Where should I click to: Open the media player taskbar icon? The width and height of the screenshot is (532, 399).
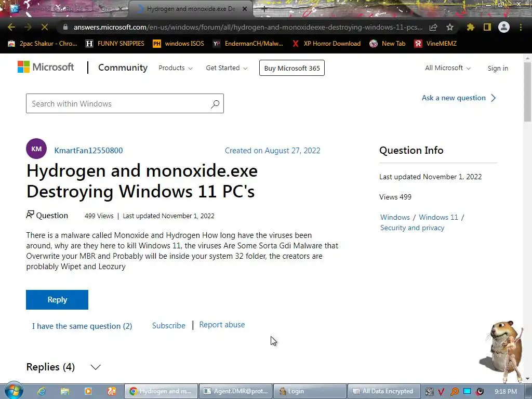click(x=88, y=391)
